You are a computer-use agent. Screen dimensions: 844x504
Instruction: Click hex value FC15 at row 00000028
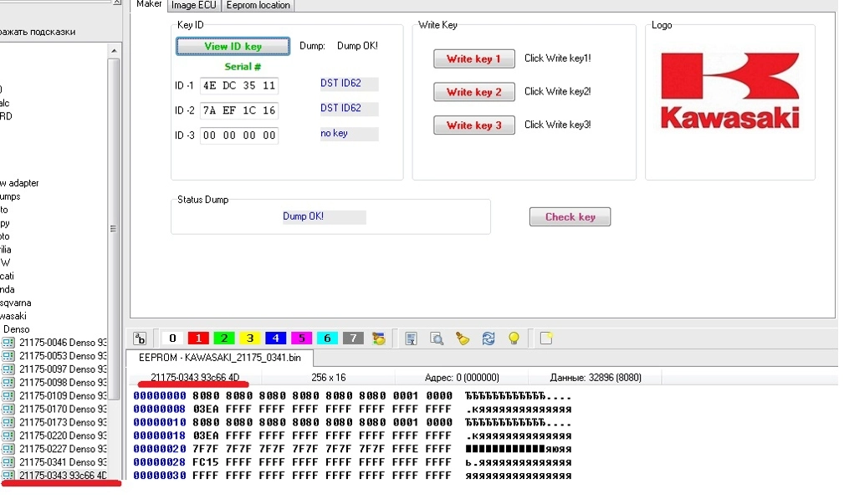206,462
